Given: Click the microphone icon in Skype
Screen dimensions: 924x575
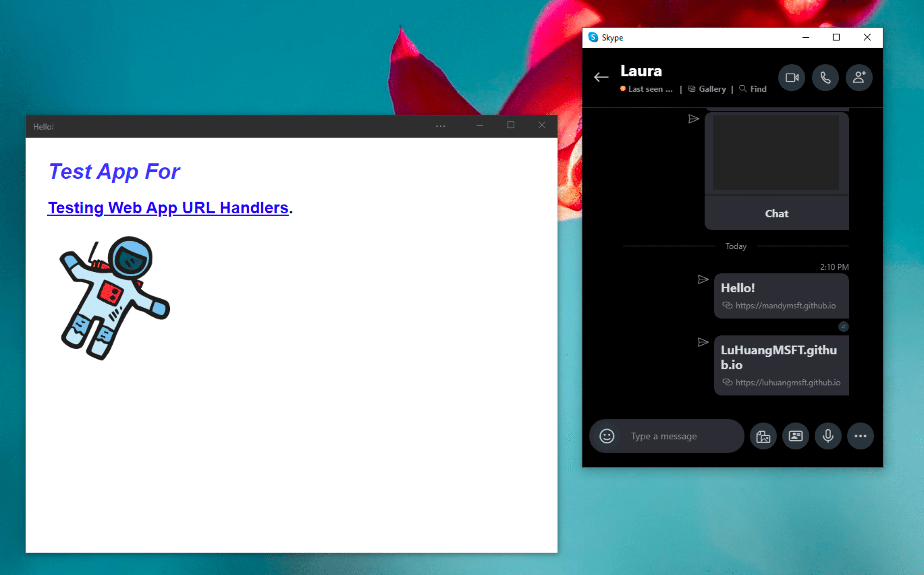Looking at the screenshot, I should point(827,436).
